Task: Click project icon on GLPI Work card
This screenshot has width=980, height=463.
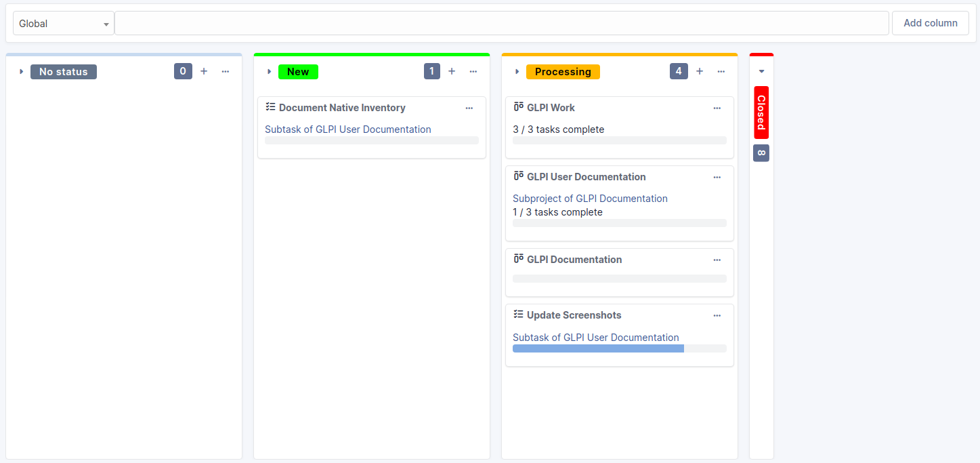Action: (x=518, y=106)
